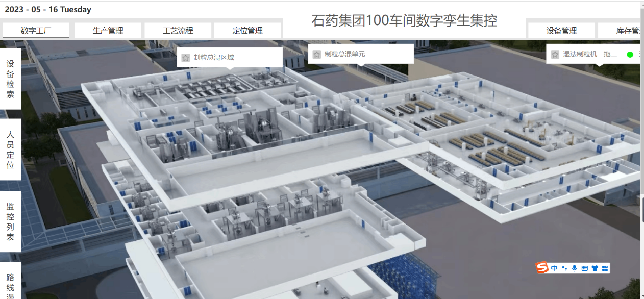Open the 监控列表 side panel
The image size is (644, 299).
[10, 221]
